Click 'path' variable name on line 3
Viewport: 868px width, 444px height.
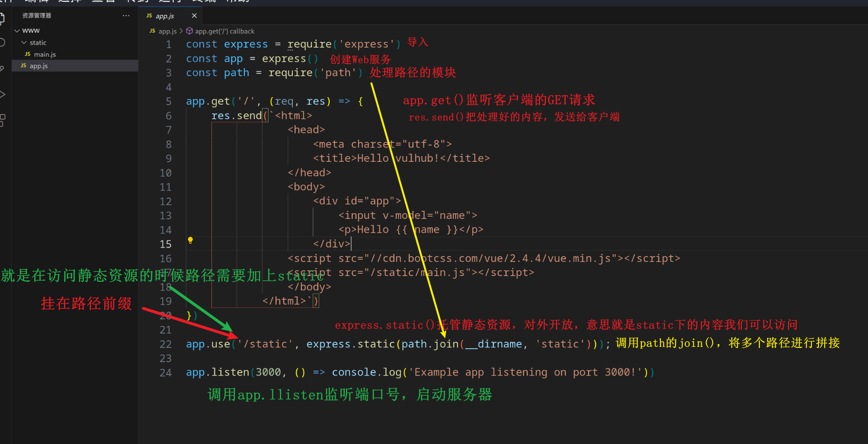[237, 73]
